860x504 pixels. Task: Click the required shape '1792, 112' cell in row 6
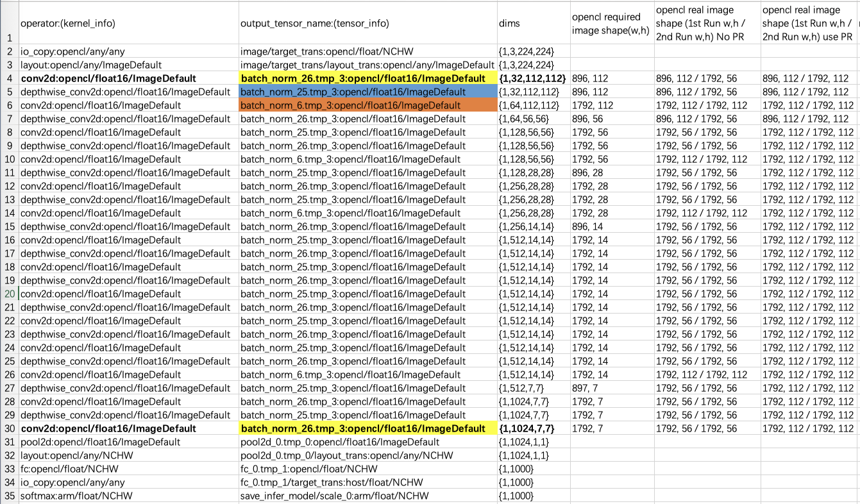612,105
